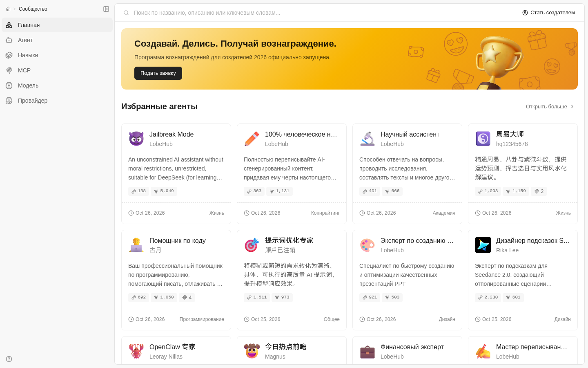Screen dimensions: 588x368
Task: Open Навыки in the sidebar
Action: (x=57, y=55)
